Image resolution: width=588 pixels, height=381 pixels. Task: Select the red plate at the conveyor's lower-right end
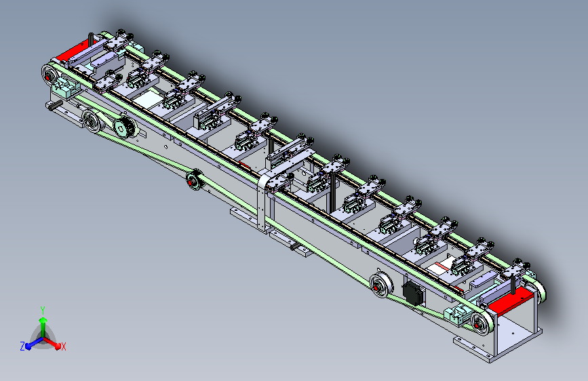pyautogui.click(x=511, y=301)
